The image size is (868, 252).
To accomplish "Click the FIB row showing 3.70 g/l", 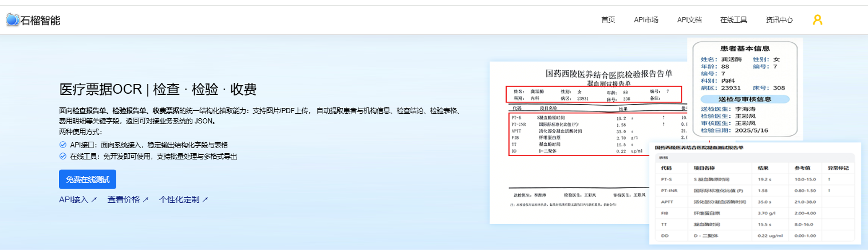I will (x=755, y=213).
